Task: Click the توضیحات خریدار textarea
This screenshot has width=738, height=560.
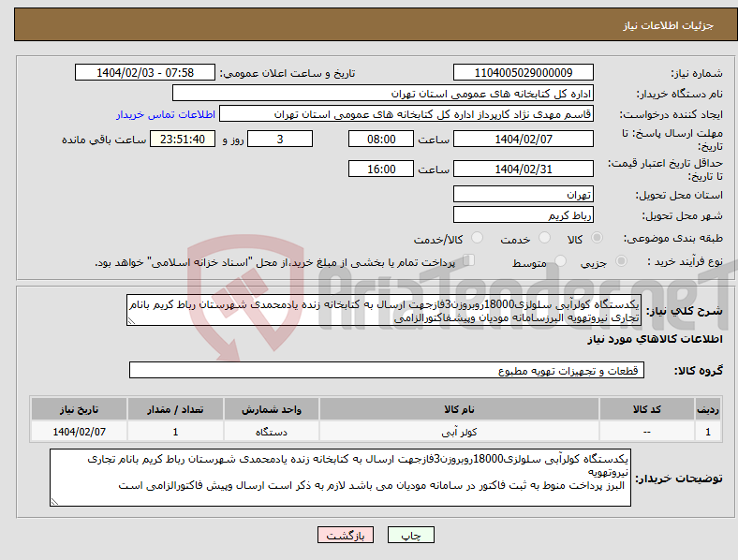Action: coord(340,478)
